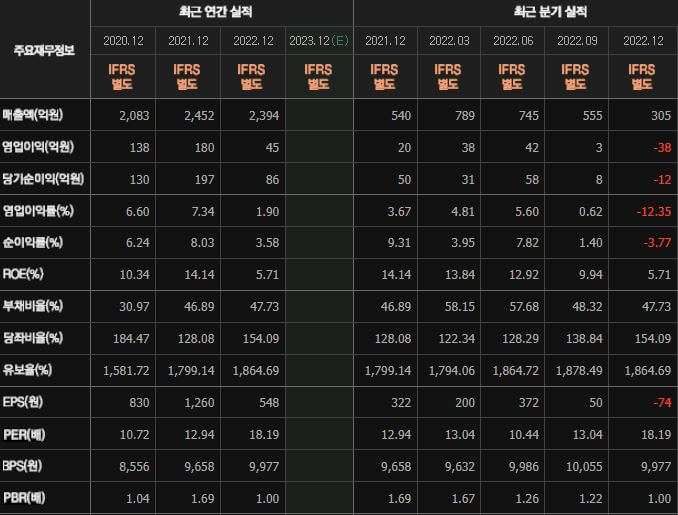Select net margin value 8.03
The height and width of the screenshot is (515, 678).
pos(202,243)
